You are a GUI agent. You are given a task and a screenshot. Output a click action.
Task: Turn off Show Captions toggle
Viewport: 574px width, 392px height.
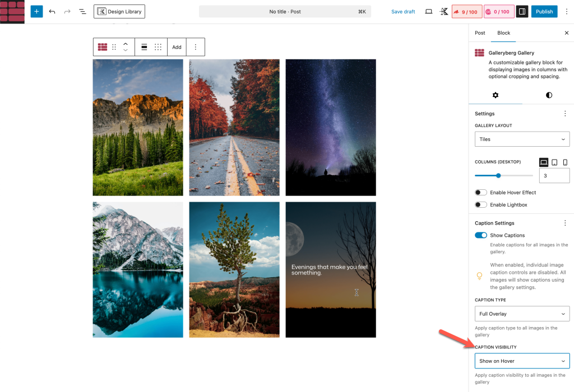pyautogui.click(x=481, y=235)
